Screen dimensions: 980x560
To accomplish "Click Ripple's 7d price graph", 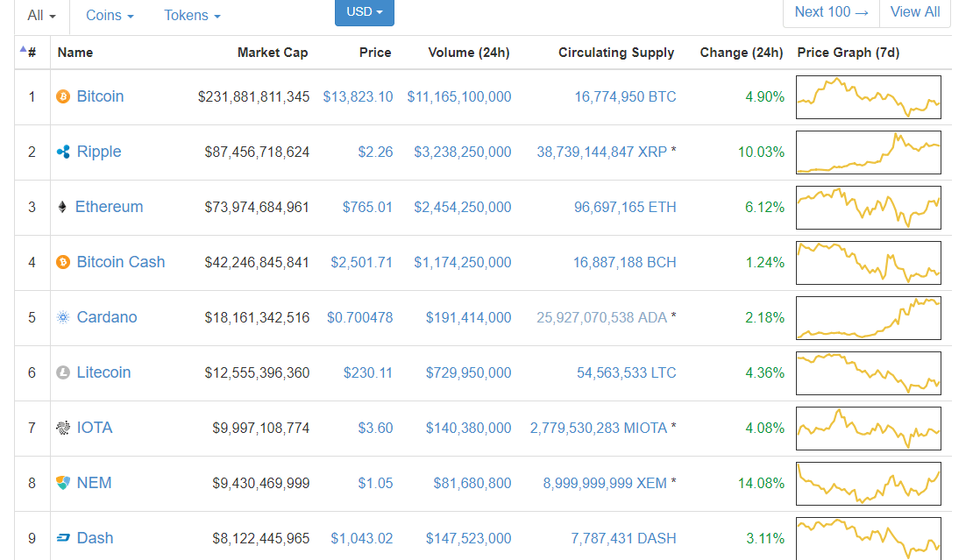I will click(868, 152).
